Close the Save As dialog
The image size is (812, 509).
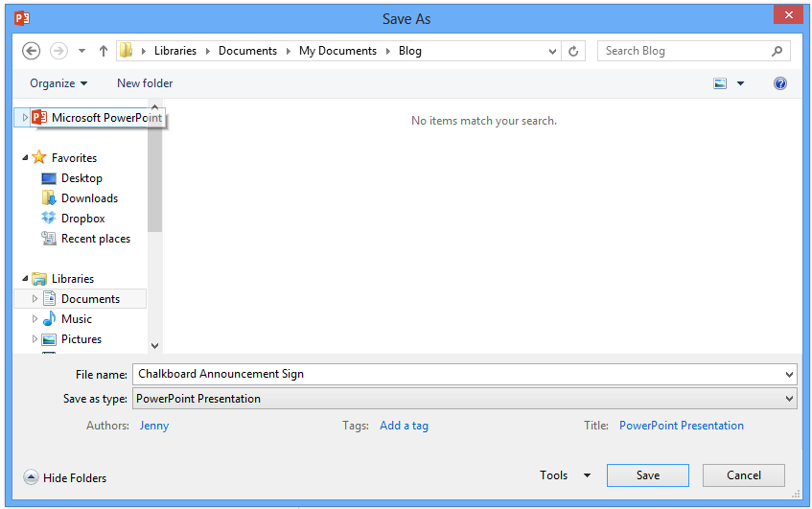click(788, 14)
